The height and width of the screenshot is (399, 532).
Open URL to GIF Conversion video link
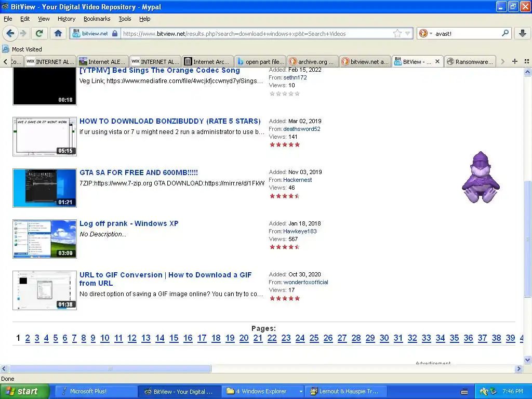(x=166, y=279)
